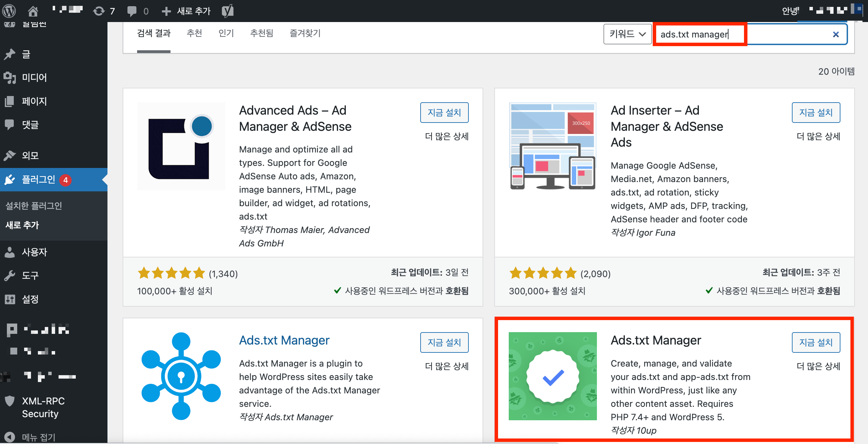Screen dimensions: 868x444
Task: Click the updates refresh icon
Action: coord(99,11)
